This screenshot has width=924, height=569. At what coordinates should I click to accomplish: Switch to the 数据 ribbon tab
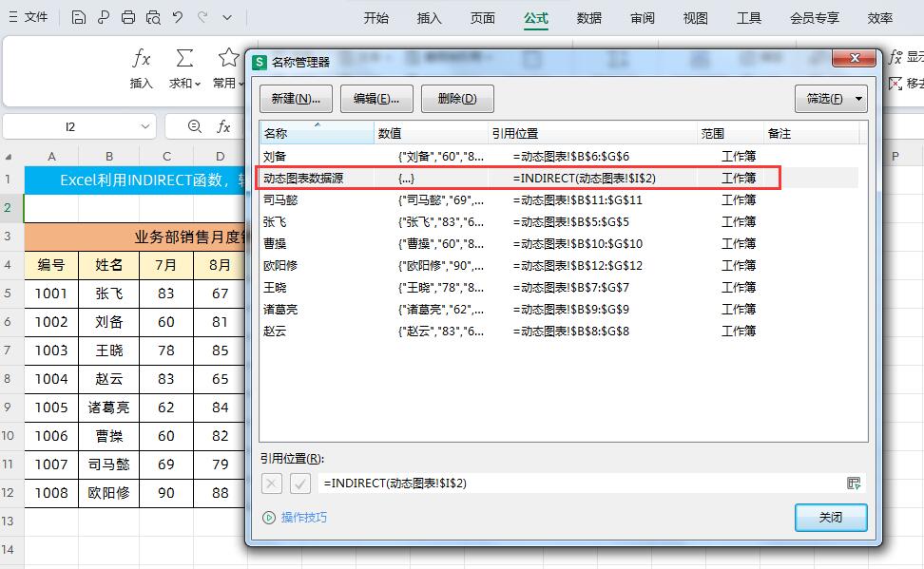click(588, 18)
